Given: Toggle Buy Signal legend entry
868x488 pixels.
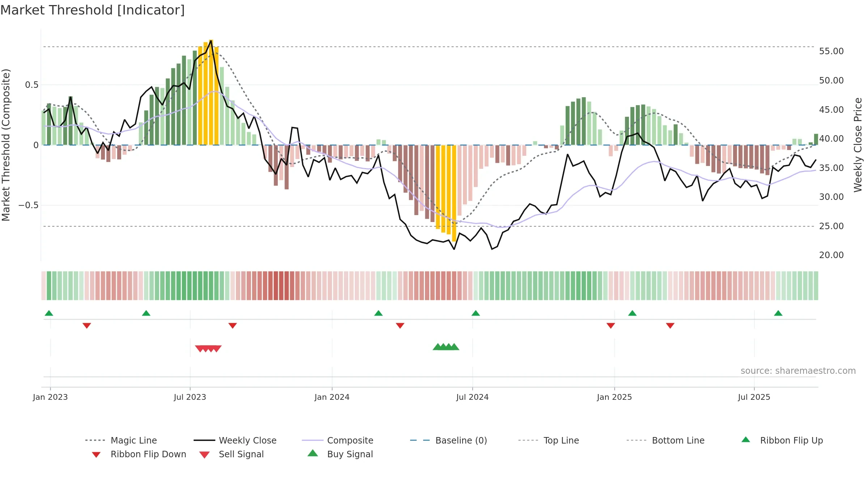Looking at the screenshot, I should [340, 454].
